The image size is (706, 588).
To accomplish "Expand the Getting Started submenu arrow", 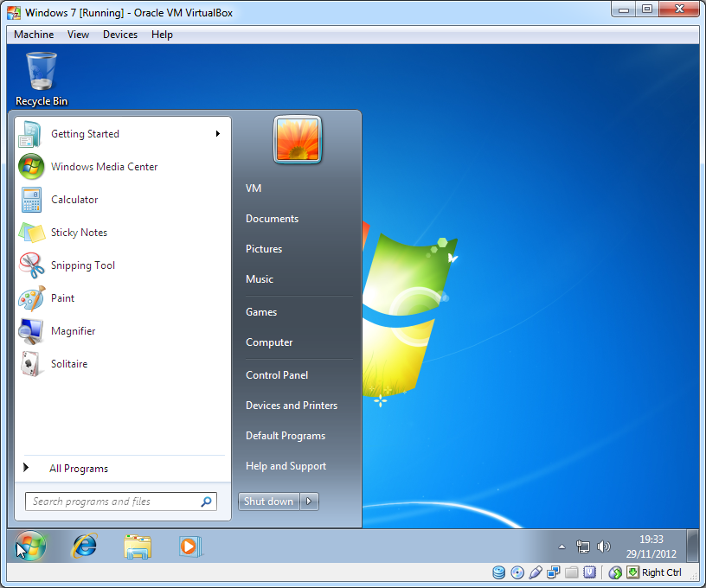I will tap(218, 134).
